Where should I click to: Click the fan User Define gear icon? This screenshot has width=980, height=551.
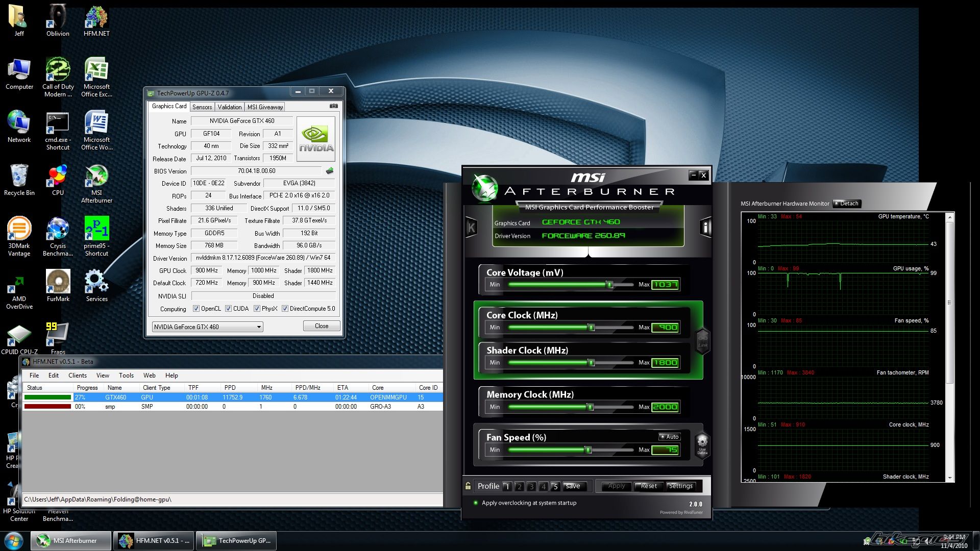click(x=702, y=444)
